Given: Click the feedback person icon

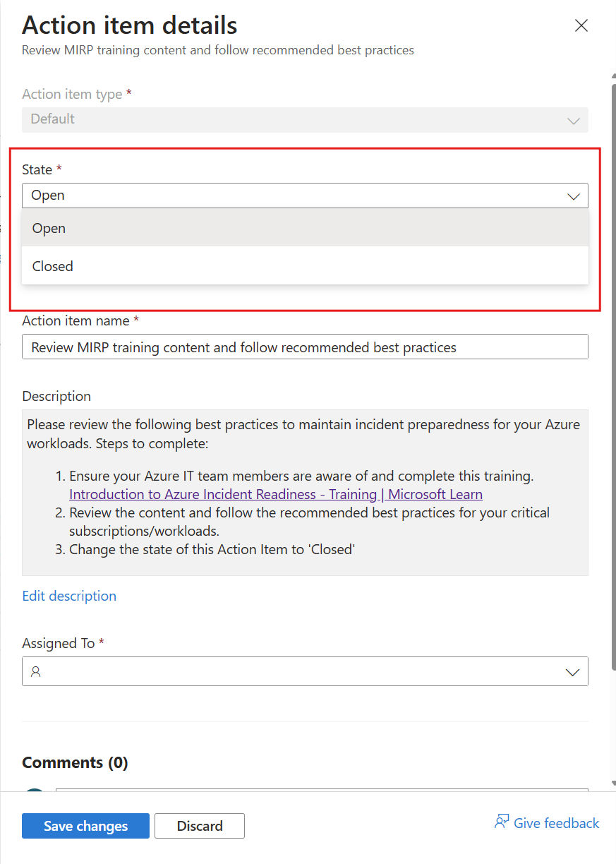Looking at the screenshot, I should tap(502, 822).
